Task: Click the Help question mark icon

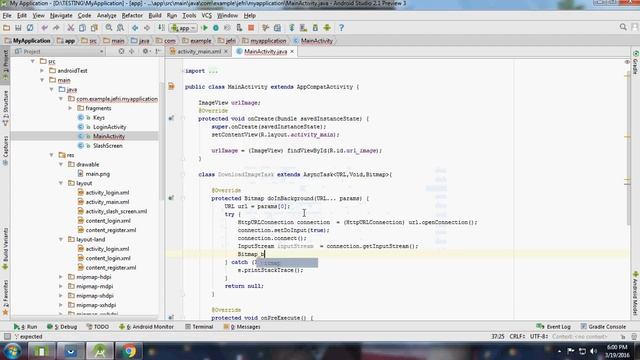Action: pyautogui.click(x=341, y=28)
